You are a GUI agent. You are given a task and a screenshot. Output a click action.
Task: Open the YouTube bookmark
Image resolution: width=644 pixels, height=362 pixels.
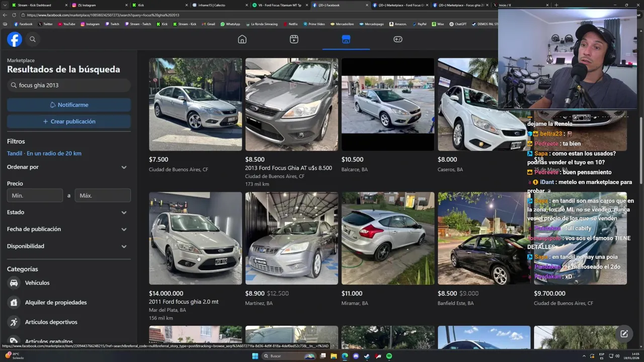tap(66, 24)
